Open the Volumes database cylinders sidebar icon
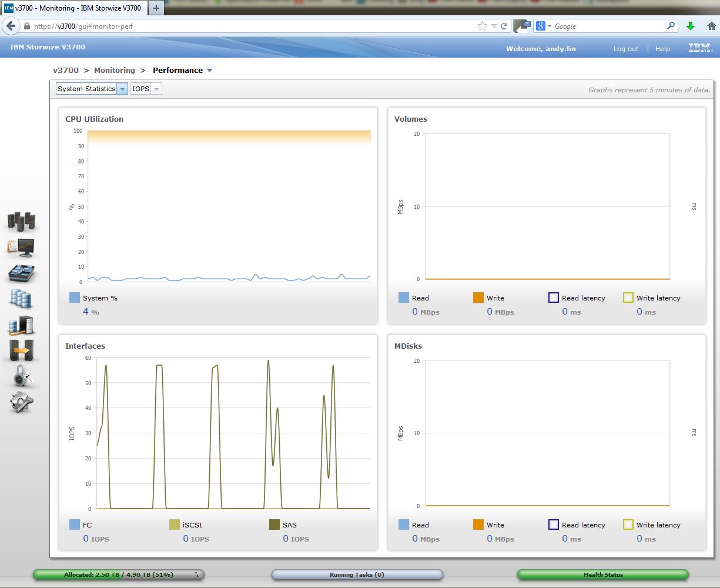 pos(21,299)
